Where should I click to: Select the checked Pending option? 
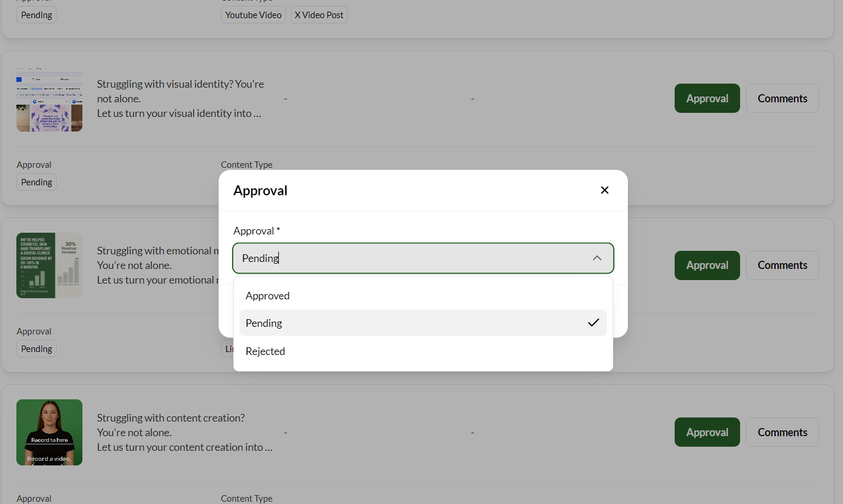click(264, 323)
